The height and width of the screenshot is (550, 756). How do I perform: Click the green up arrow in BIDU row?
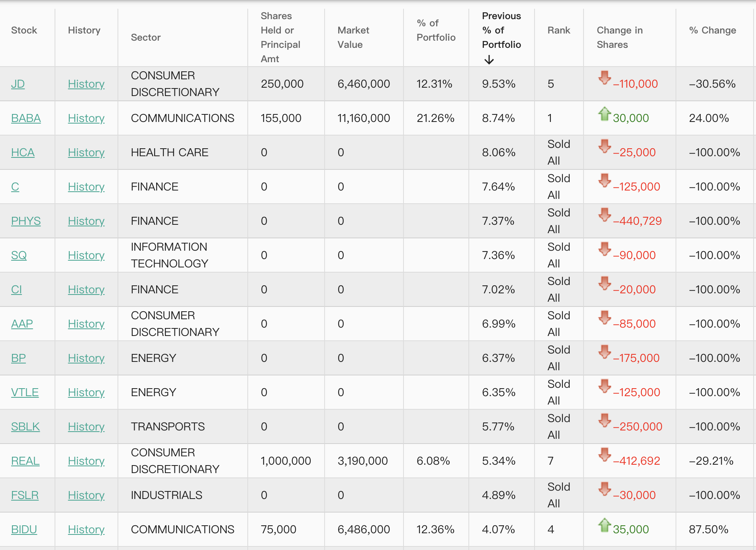pos(605,525)
